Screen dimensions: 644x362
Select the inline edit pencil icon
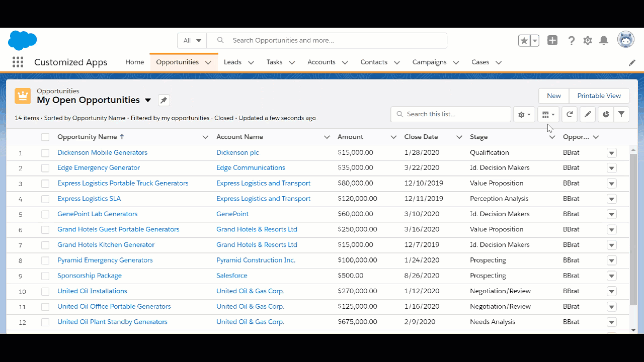(x=587, y=114)
